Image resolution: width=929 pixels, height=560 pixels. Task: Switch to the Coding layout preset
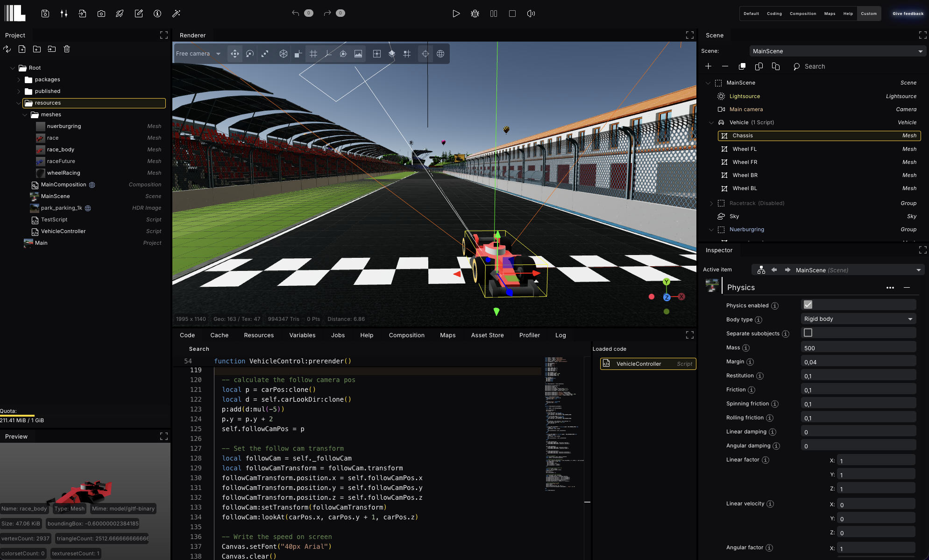774,14
